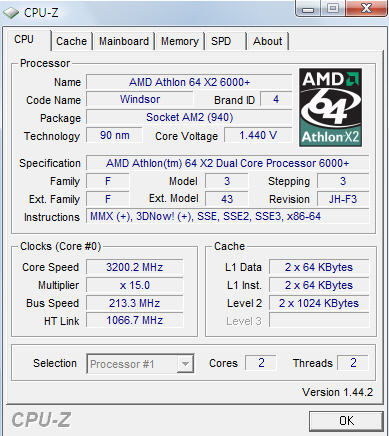Open the About tab
The height and width of the screenshot is (436, 389).
[x=268, y=41]
